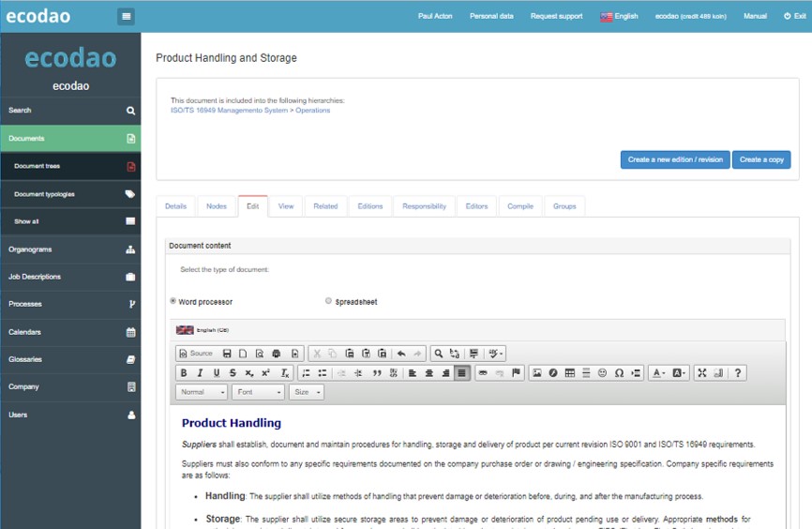Insert a special character (Omega)
The width and height of the screenshot is (812, 529).
[x=619, y=373]
